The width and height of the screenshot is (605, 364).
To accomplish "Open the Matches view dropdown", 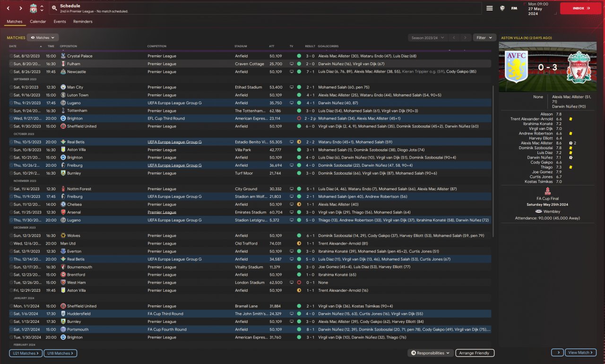I will [x=43, y=37].
